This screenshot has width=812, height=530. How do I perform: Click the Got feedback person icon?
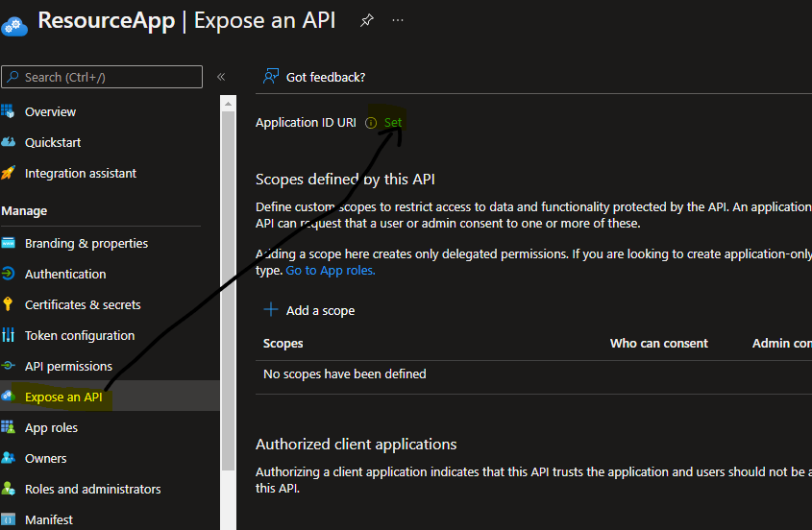tap(271, 77)
